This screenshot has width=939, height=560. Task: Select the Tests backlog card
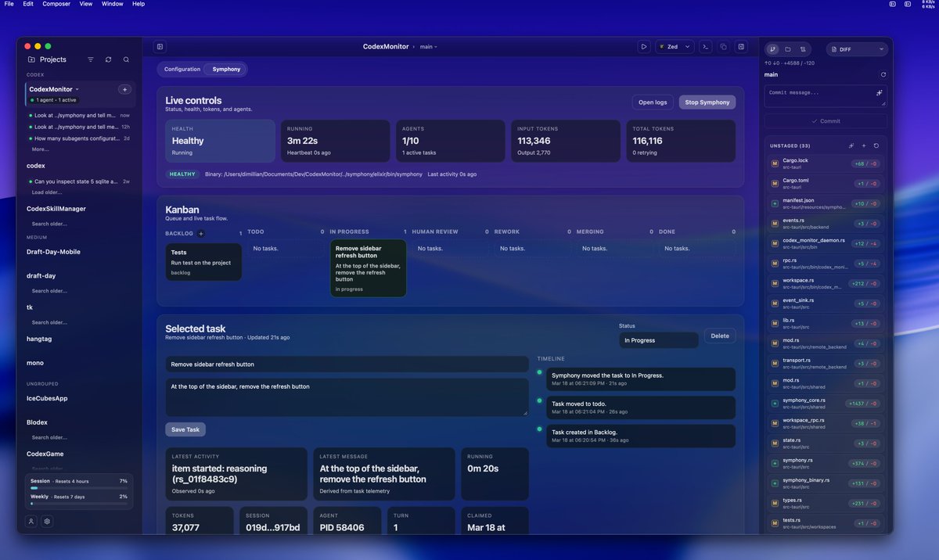point(203,262)
